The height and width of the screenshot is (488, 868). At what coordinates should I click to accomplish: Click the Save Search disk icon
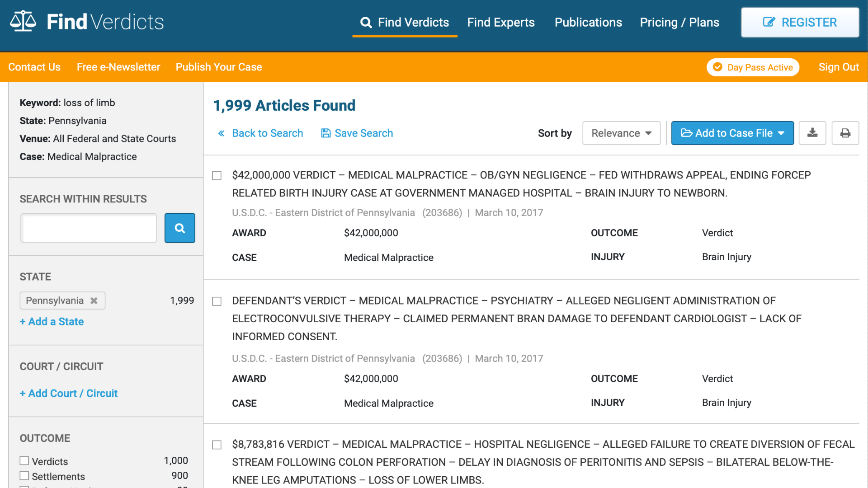point(325,133)
